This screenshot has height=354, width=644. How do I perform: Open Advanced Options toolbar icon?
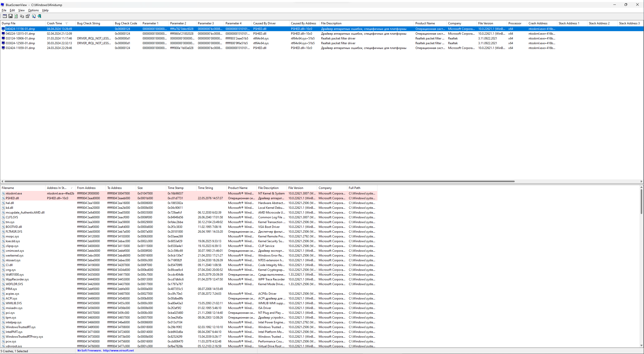tap(5, 16)
